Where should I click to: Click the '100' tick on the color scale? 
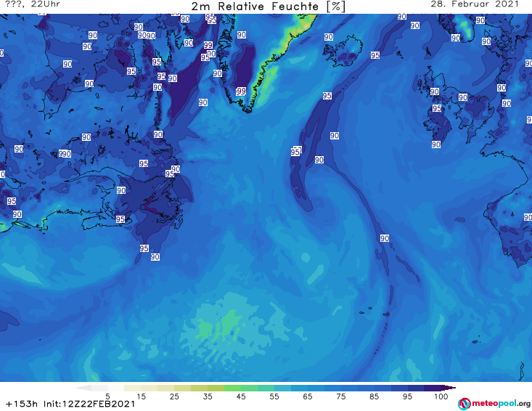[x=441, y=396]
